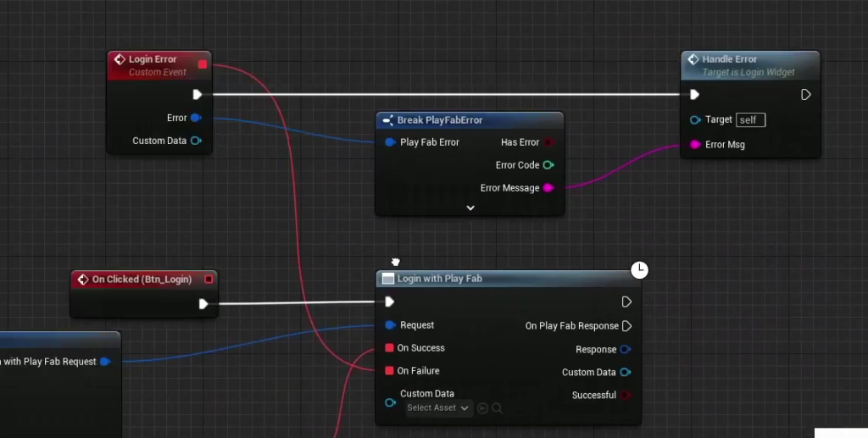
Task: Click the On Play Fab Response exec pin
Action: 626,325
